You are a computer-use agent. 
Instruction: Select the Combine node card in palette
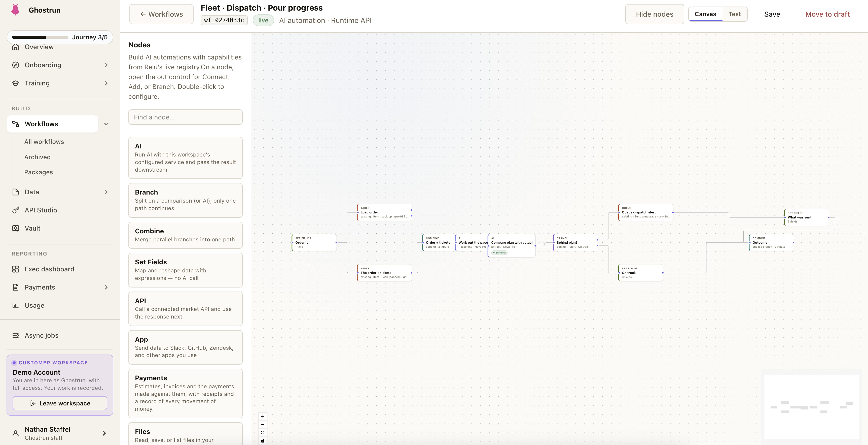tap(185, 235)
